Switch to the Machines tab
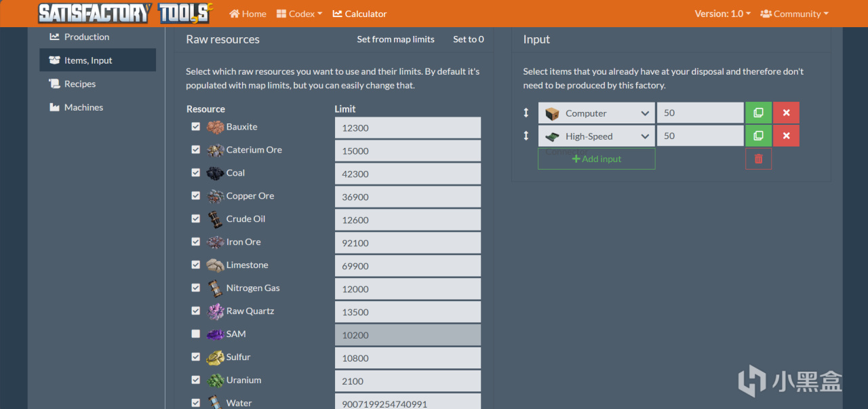The height and width of the screenshot is (409, 868). 98,107
